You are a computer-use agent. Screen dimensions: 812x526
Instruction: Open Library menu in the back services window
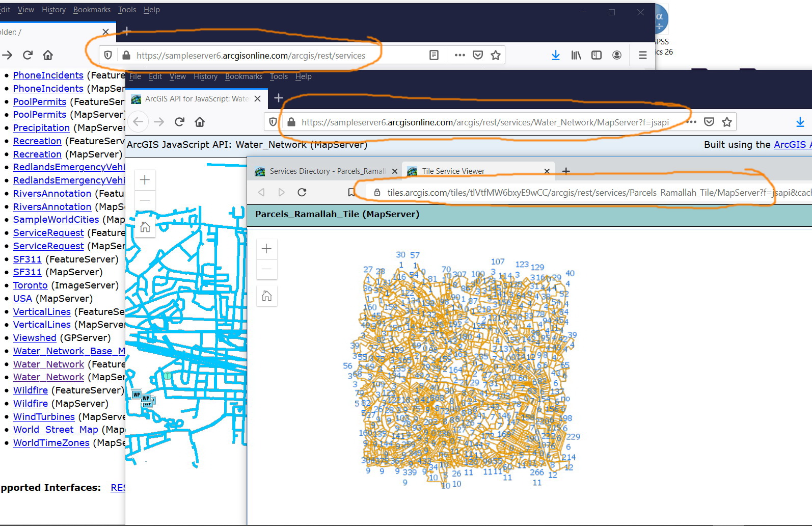(576, 55)
